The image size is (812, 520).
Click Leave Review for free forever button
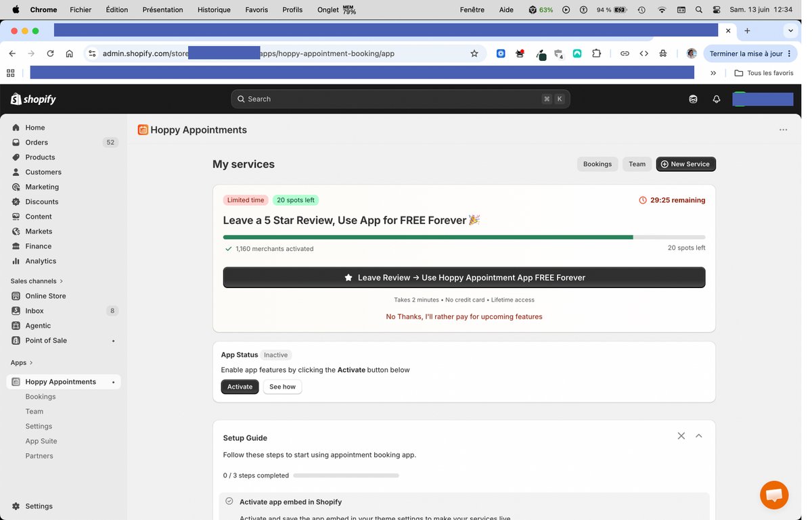tap(464, 277)
